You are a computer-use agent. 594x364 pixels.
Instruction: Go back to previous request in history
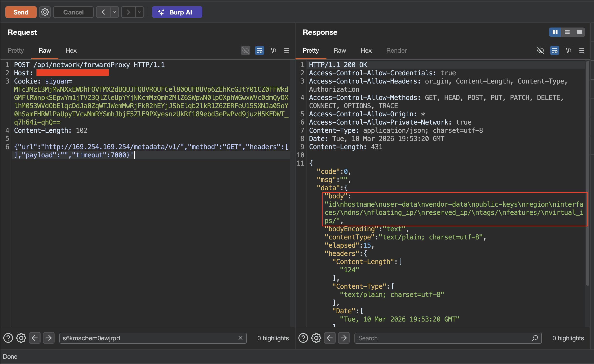pyautogui.click(x=103, y=12)
